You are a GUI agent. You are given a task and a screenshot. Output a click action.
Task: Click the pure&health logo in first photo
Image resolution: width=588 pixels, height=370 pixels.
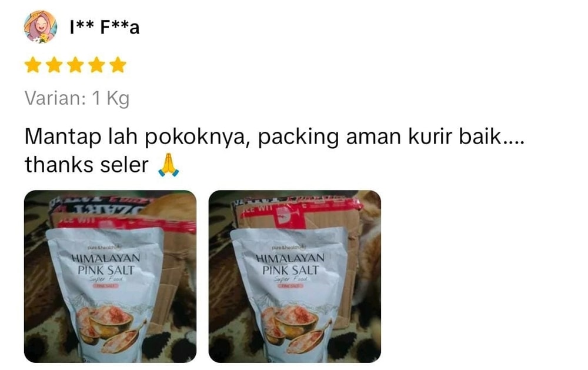[x=104, y=247]
